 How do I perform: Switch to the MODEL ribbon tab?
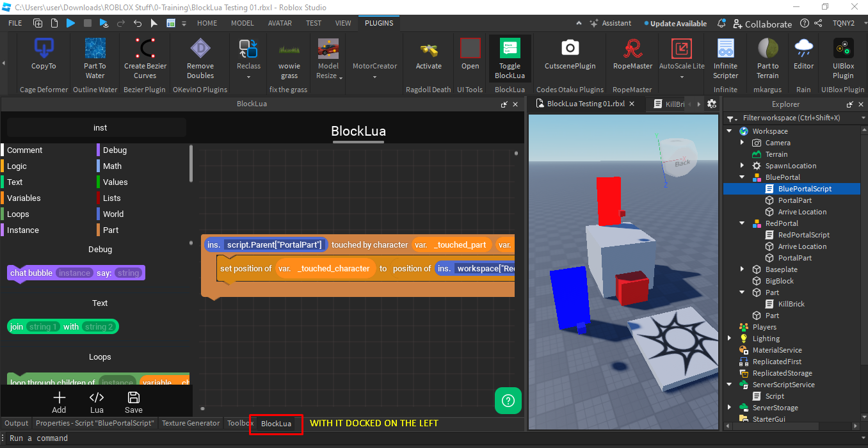[243, 23]
